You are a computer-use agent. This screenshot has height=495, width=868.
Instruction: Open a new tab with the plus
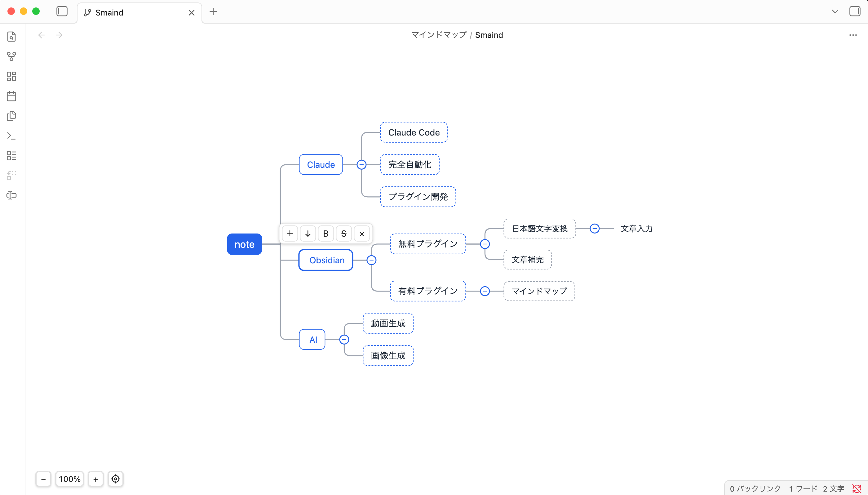coord(213,11)
